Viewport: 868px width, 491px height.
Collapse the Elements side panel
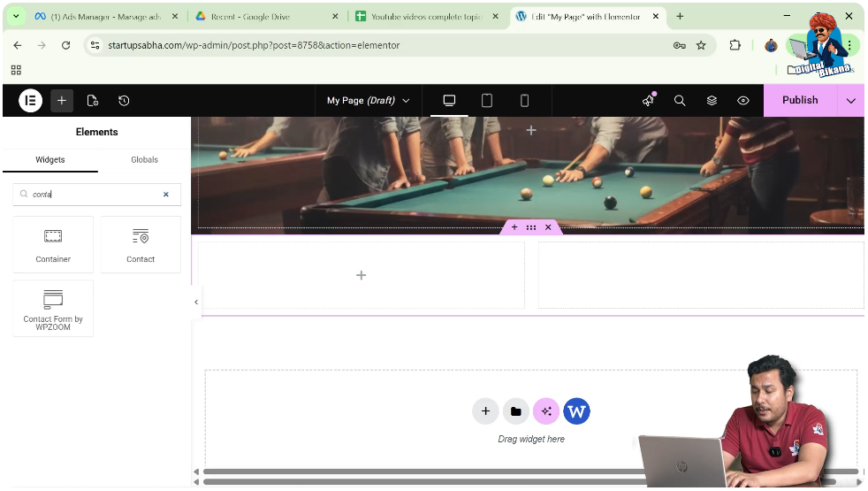[x=196, y=302]
